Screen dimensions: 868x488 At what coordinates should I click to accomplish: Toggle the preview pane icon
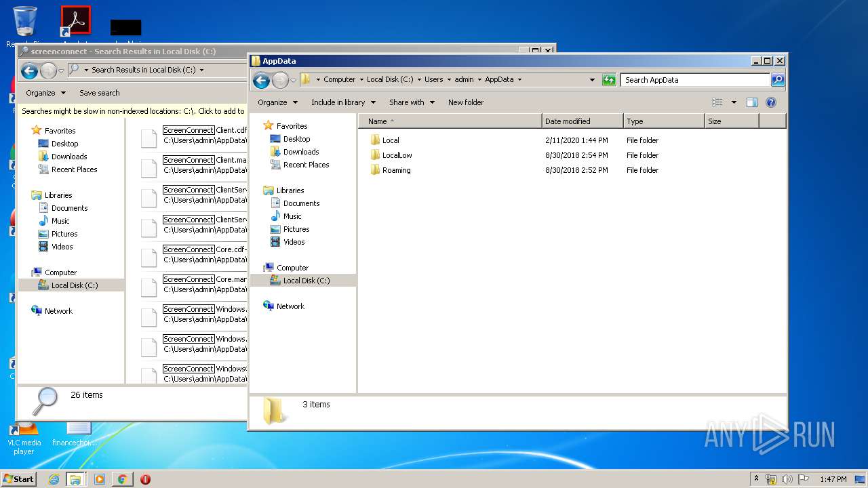751,102
